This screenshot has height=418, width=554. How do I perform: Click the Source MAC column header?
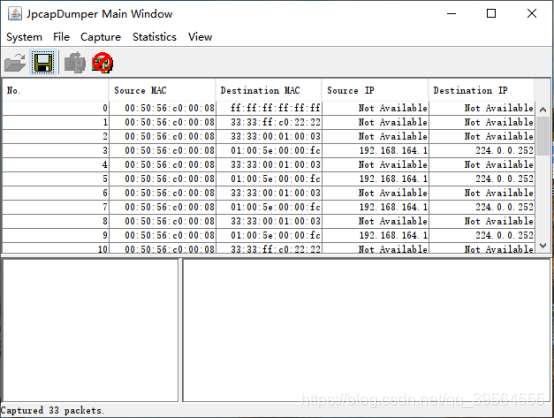point(163,90)
